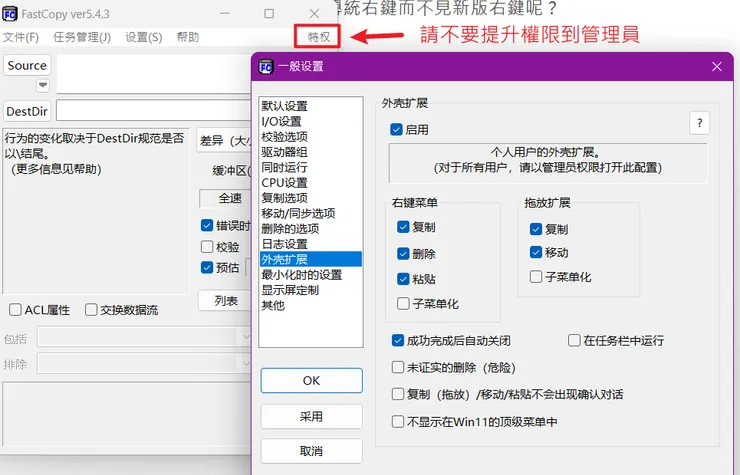The image size is (740, 475).
Task: Toggle the 启用 shell extension checkbox
Action: (396, 129)
